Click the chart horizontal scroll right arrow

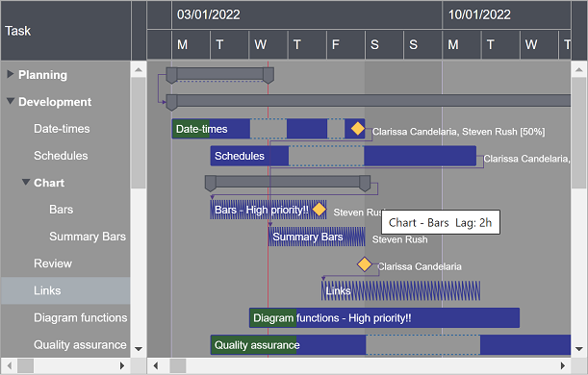pos(563,365)
